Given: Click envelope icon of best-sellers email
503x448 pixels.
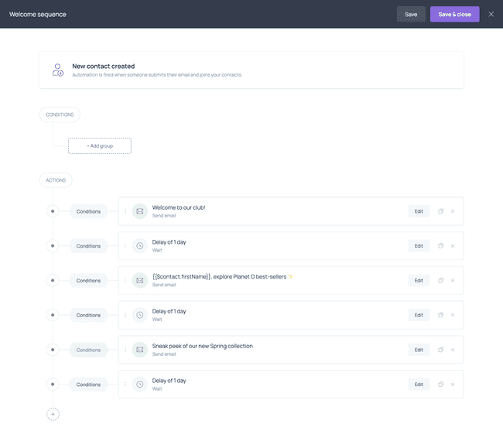Looking at the screenshot, I should [x=140, y=281].
